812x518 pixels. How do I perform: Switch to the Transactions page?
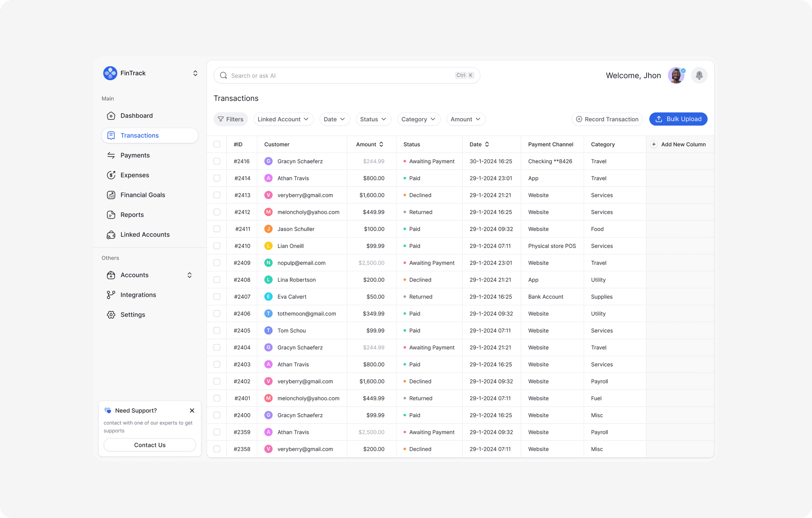click(x=139, y=135)
